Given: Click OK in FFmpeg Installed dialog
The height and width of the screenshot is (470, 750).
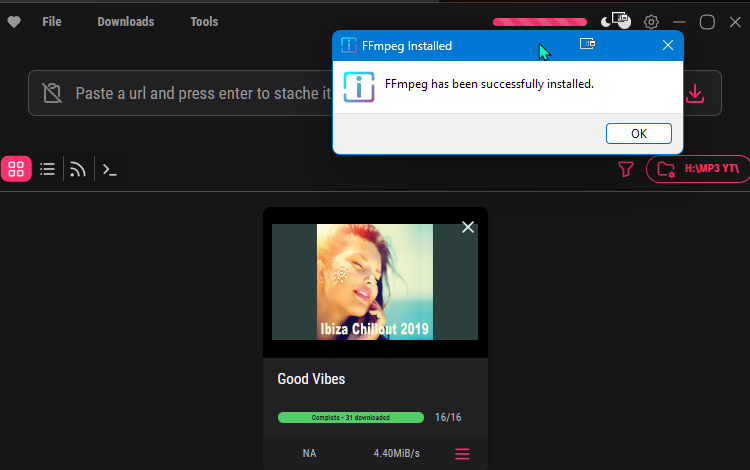Looking at the screenshot, I should tap(639, 133).
